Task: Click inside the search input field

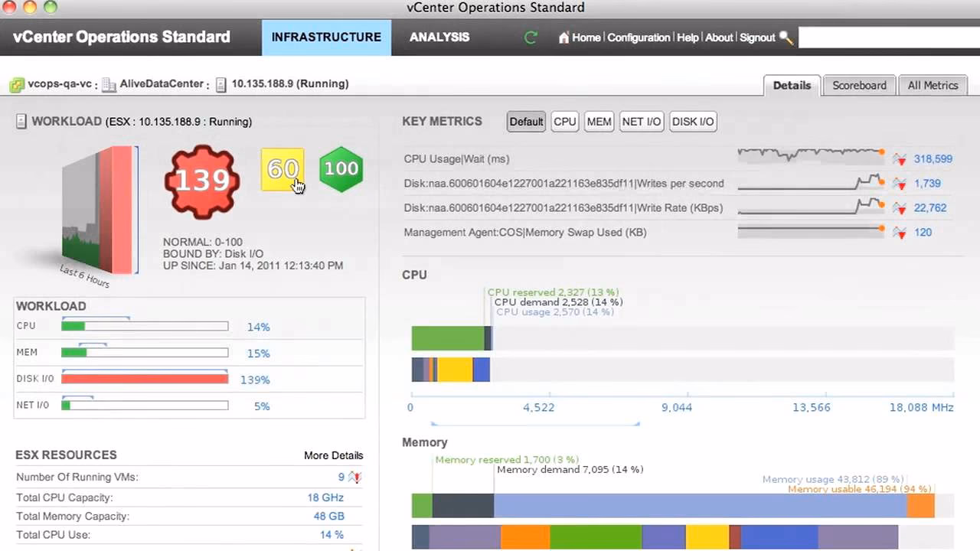Action: (x=888, y=37)
